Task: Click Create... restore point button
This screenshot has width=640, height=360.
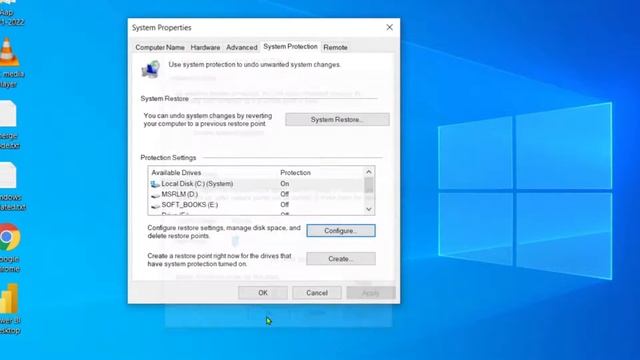Action: click(341, 259)
